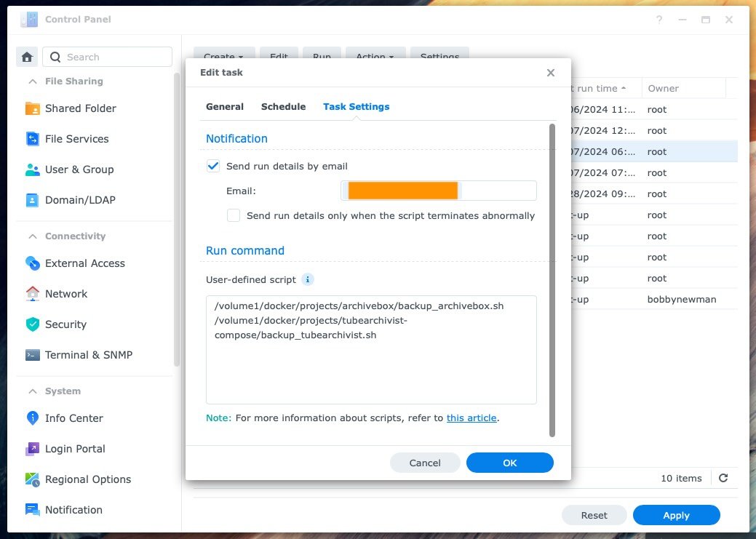The height and width of the screenshot is (539, 756).
Task: Open File Services icon
Action: [x=32, y=139]
